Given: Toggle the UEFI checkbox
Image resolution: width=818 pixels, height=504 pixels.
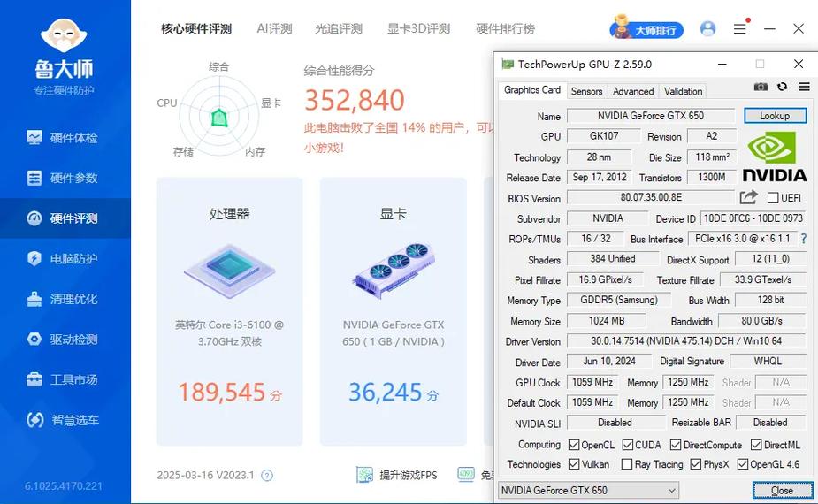Looking at the screenshot, I should [773, 198].
